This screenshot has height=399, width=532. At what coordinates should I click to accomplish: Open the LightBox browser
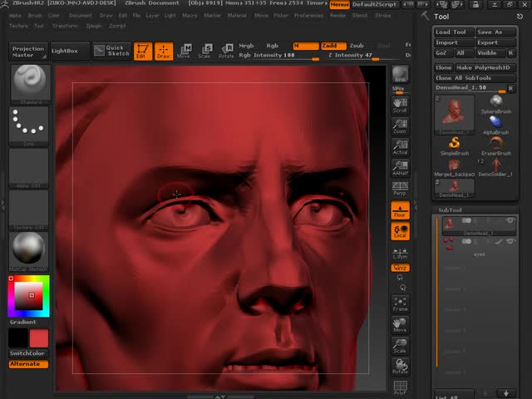click(x=70, y=51)
